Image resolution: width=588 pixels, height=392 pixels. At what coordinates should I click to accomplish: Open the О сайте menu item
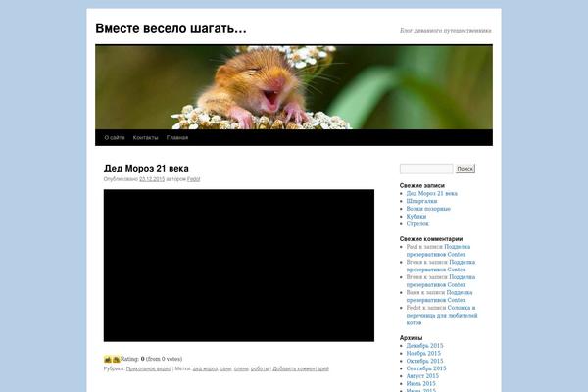tap(115, 137)
